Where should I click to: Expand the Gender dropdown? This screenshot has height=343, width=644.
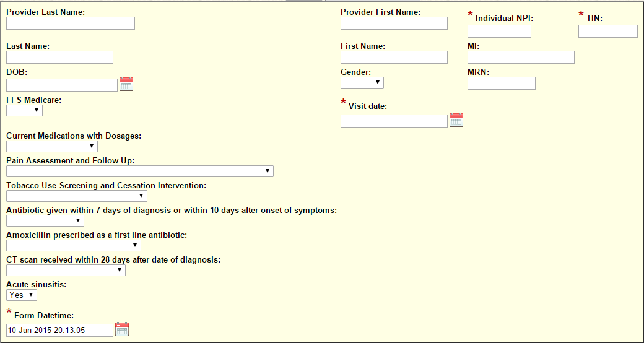[362, 83]
